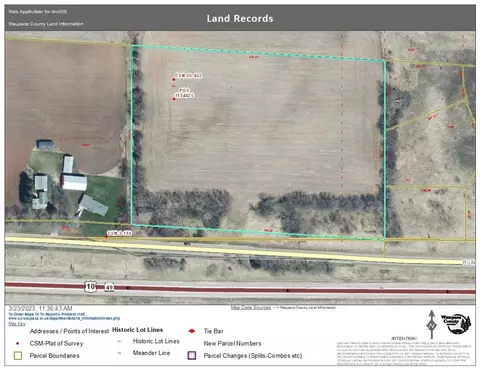This screenshot has height=370, width=480.
Task: Click the Waupaca County Land Information header text
Action: click(46, 24)
